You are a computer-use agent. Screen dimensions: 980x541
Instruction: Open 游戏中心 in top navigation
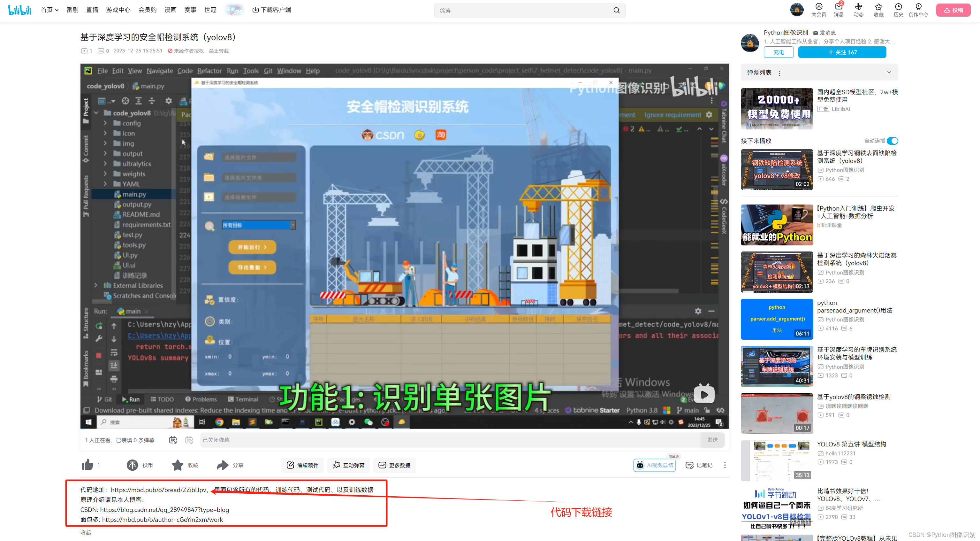(118, 10)
